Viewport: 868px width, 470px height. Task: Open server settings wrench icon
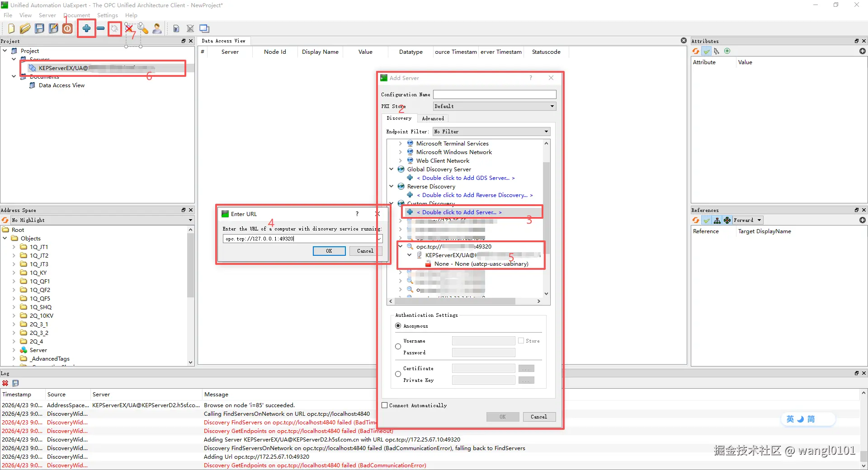point(143,28)
